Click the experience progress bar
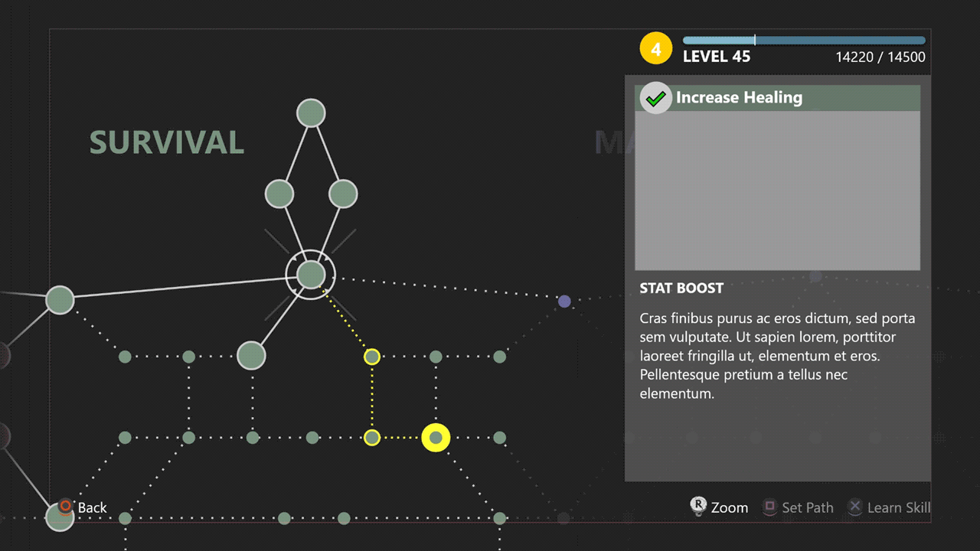Viewport: 980px width, 551px height. tap(804, 41)
